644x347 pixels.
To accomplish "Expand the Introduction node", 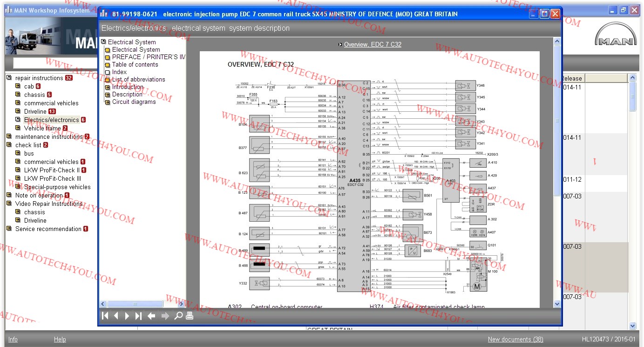I will [108, 87].
